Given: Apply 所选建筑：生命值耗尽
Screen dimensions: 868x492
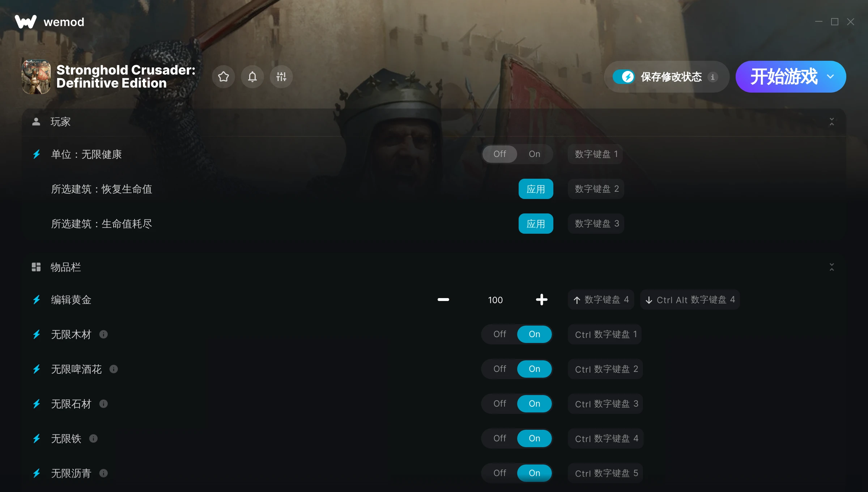Looking at the screenshot, I should pos(536,224).
